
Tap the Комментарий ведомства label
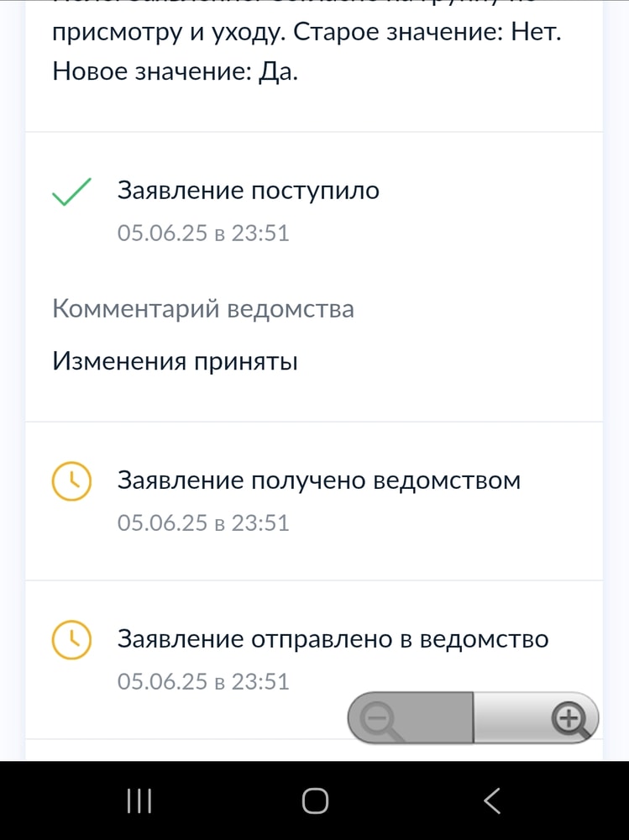pyautogui.click(x=202, y=309)
